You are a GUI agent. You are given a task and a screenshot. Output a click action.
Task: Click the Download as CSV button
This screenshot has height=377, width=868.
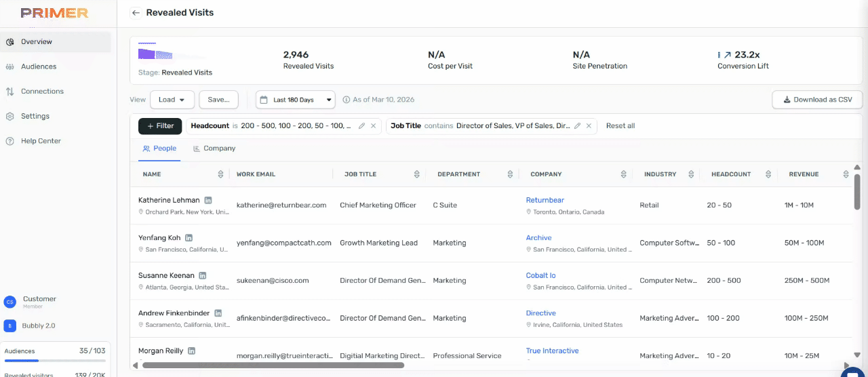coord(816,100)
